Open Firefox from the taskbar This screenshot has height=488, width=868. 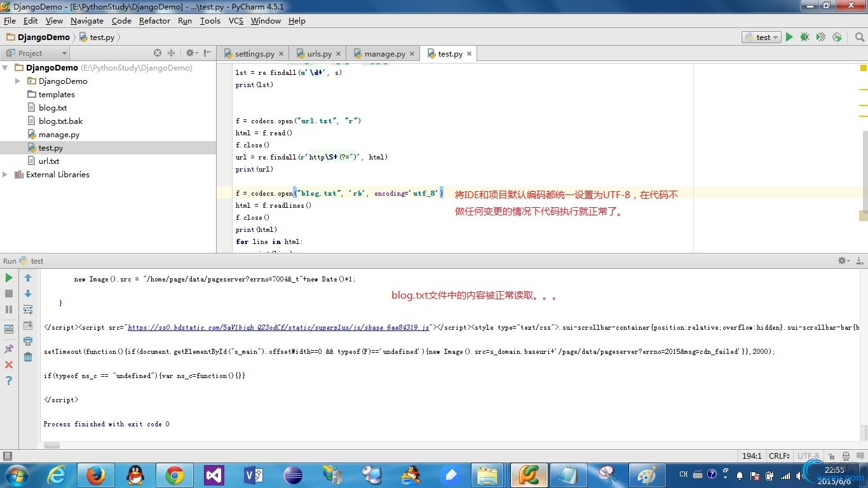click(96, 475)
